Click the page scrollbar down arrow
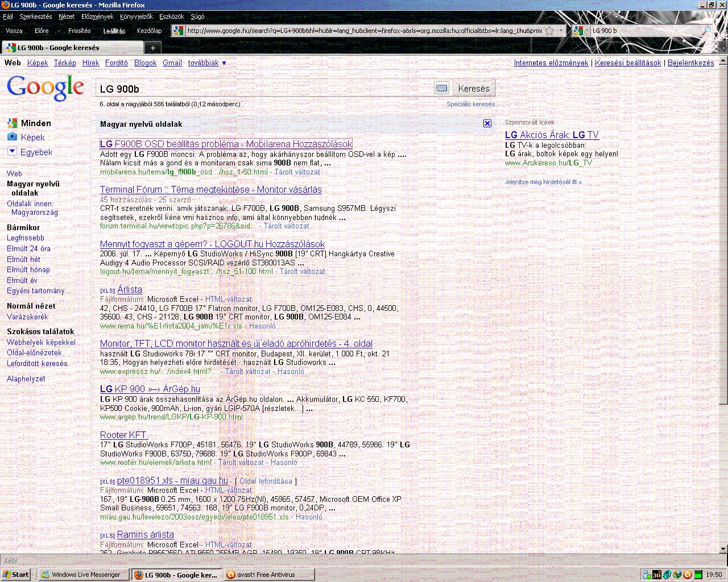 pos(723,549)
